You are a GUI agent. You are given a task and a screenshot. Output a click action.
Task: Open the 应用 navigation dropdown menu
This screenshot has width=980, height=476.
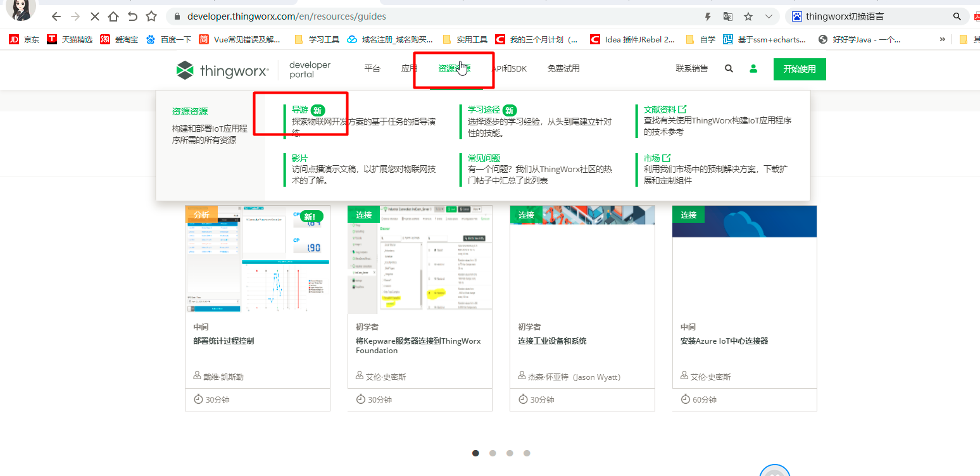(x=411, y=68)
